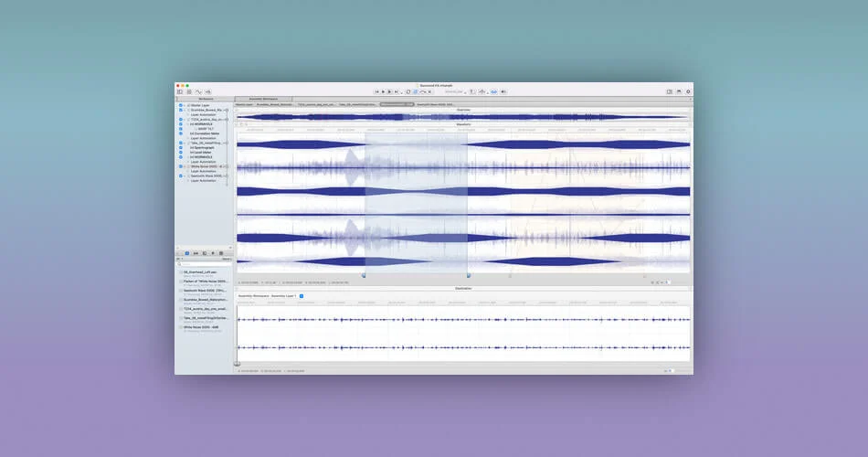
Task: Select the T234_austria layer tab
Action: pyautogui.click(x=315, y=105)
